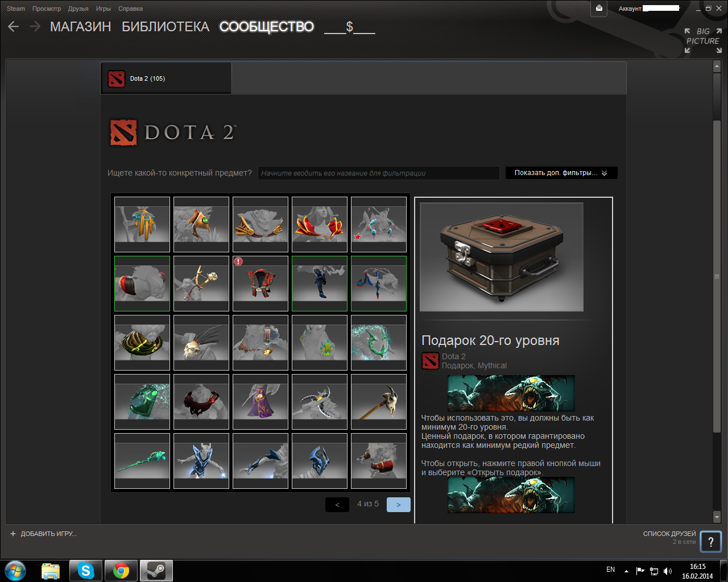Open the Игры menu
Image resolution: width=728 pixels, height=582 pixels.
coord(104,9)
